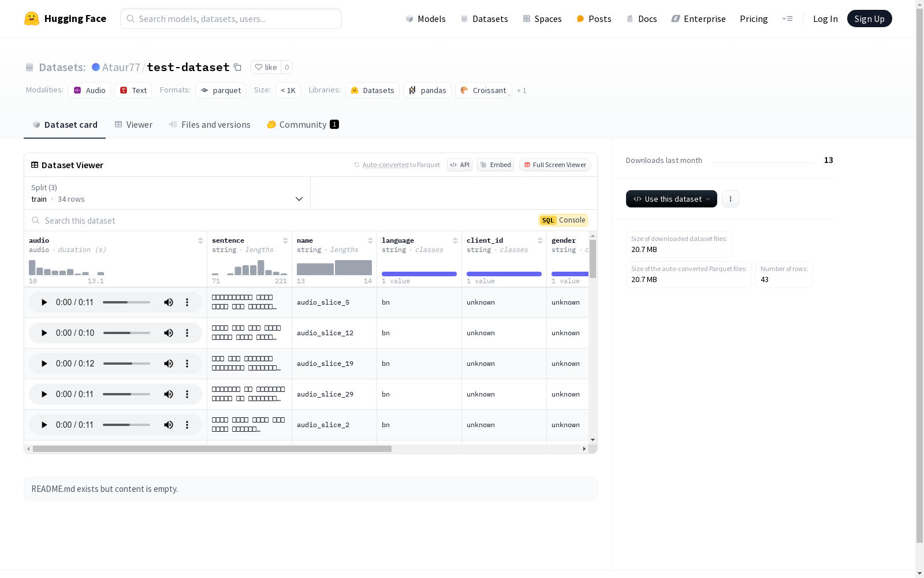
Task: Open more options for audio_slice_29 player
Action: (x=187, y=394)
